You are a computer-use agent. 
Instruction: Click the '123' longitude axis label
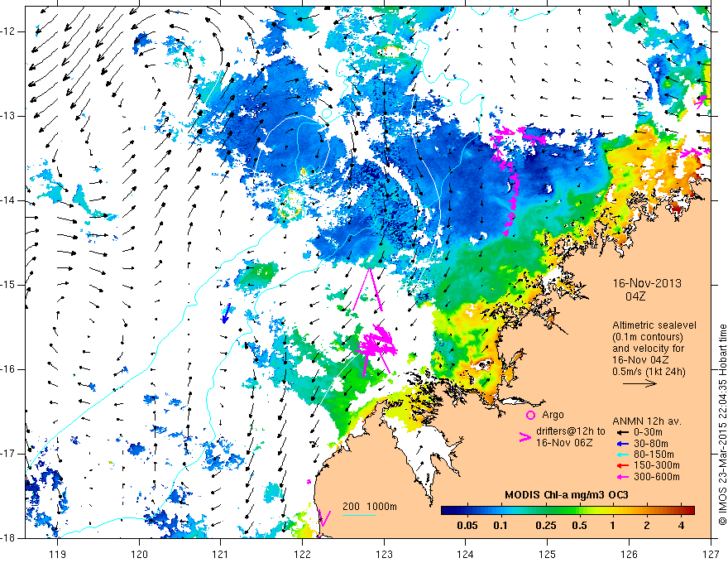[x=384, y=554]
